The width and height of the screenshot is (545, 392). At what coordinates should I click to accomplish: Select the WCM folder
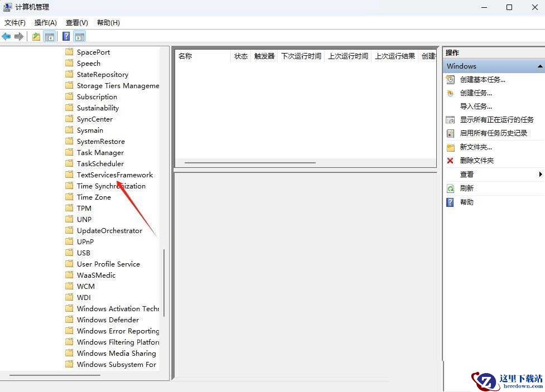(x=86, y=286)
